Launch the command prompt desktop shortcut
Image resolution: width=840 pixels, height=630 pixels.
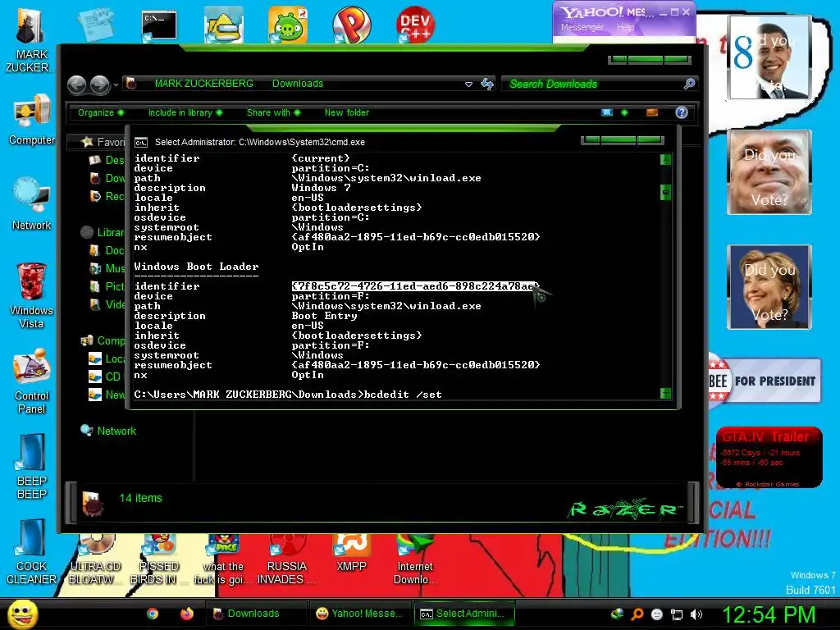[x=159, y=25]
